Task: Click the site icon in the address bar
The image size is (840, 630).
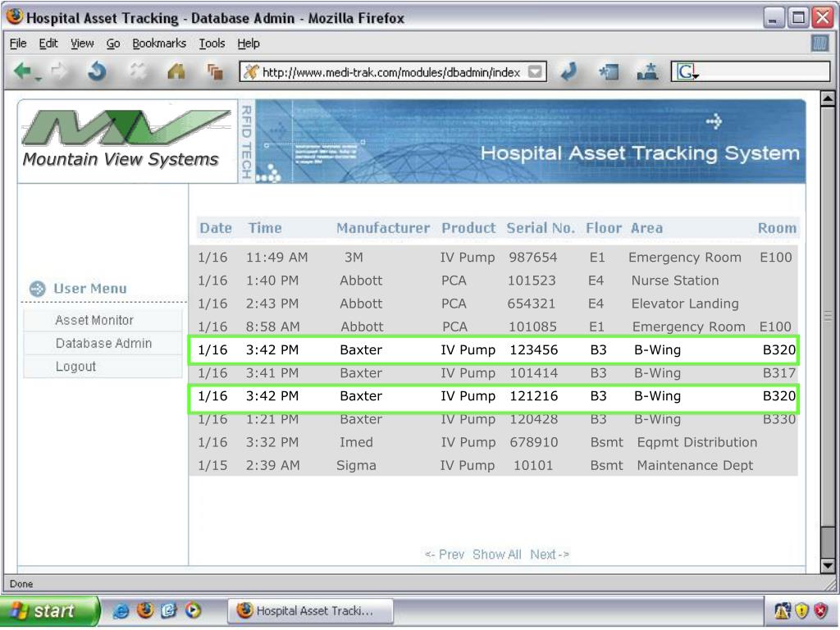Action: pyautogui.click(x=250, y=72)
